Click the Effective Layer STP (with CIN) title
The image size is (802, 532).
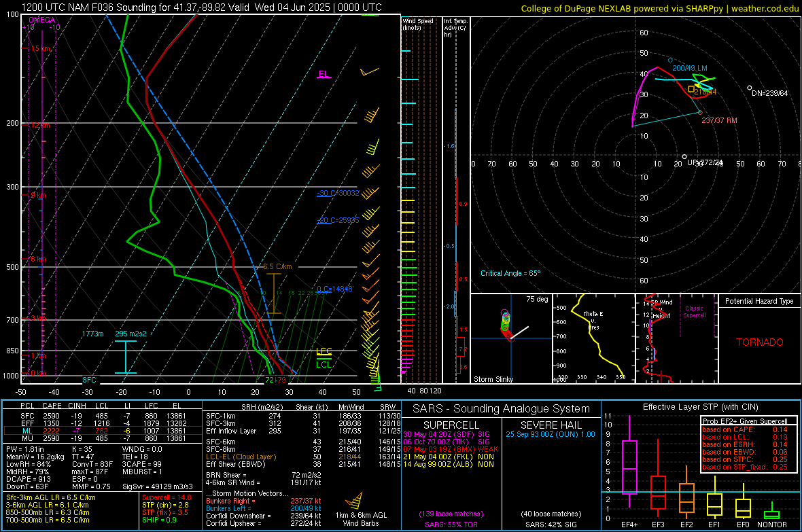click(x=700, y=407)
